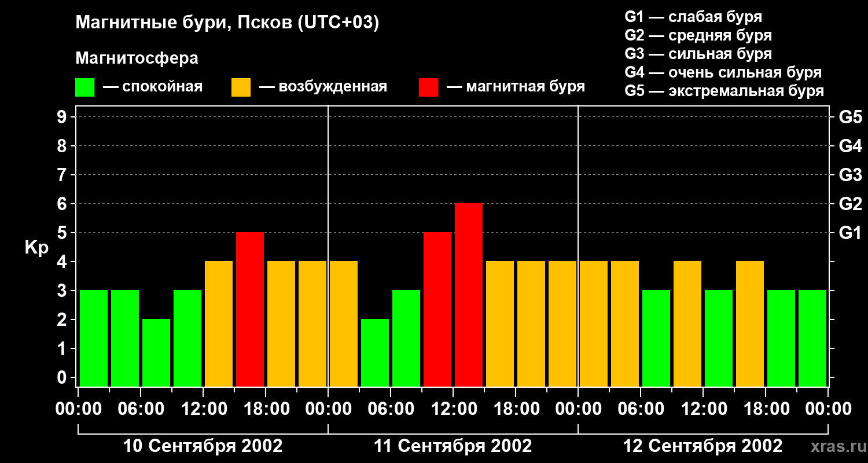Click the title 'Магнитные бури, Псков (UTC+03)'
Image resolution: width=868 pixels, height=463 pixels.
point(227,24)
